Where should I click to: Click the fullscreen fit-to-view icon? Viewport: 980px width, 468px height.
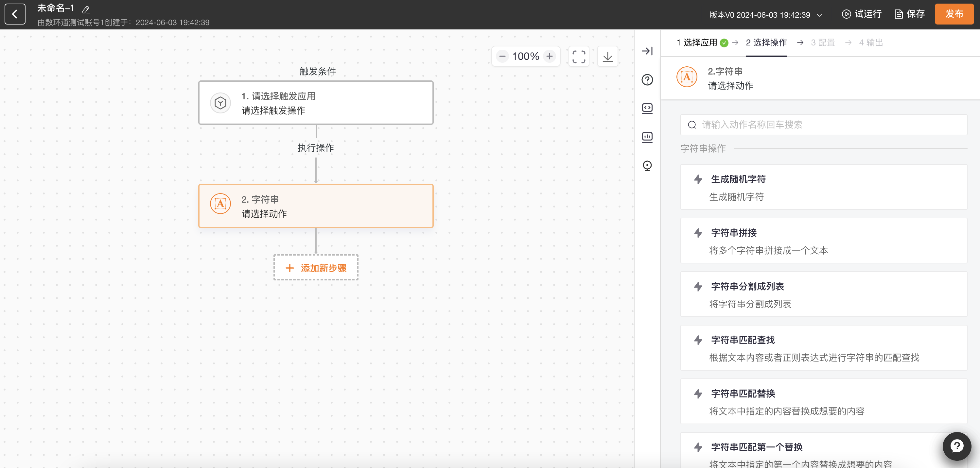[579, 57]
